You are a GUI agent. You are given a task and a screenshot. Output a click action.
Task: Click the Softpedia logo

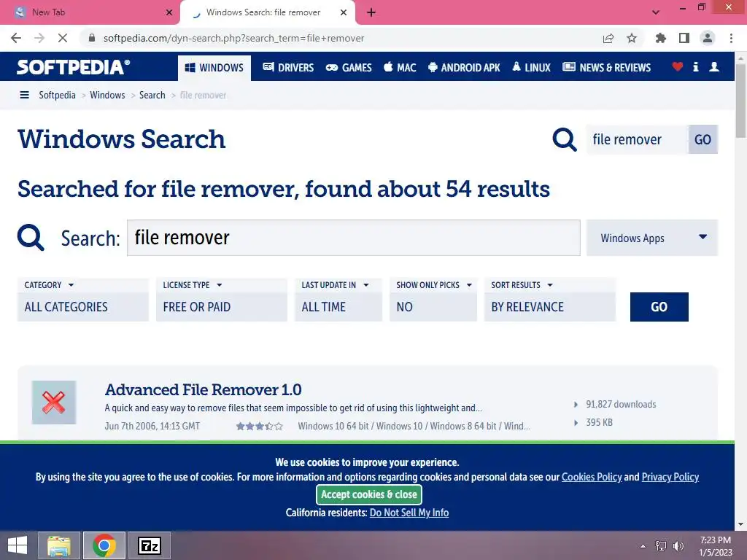[x=74, y=67]
